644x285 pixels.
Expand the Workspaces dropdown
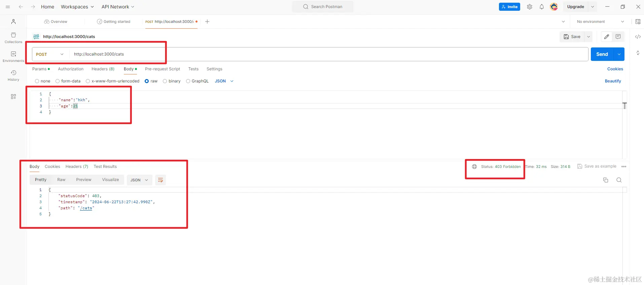[x=77, y=7]
